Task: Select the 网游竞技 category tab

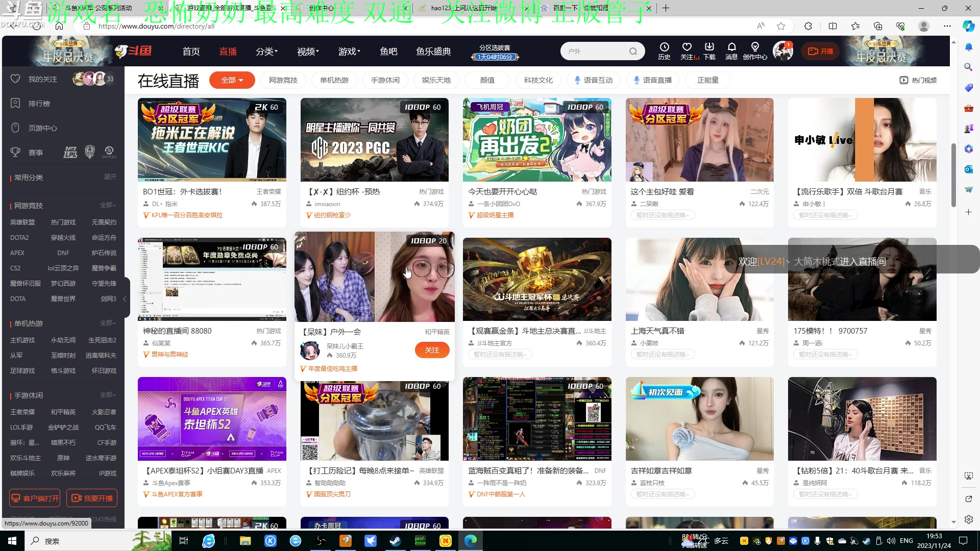Action: [x=283, y=80]
